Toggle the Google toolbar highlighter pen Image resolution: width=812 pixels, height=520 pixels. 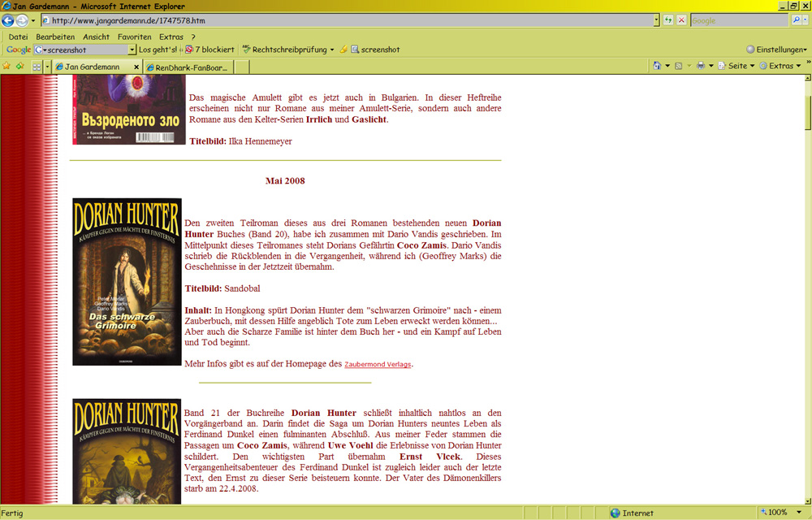[x=344, y=50]
